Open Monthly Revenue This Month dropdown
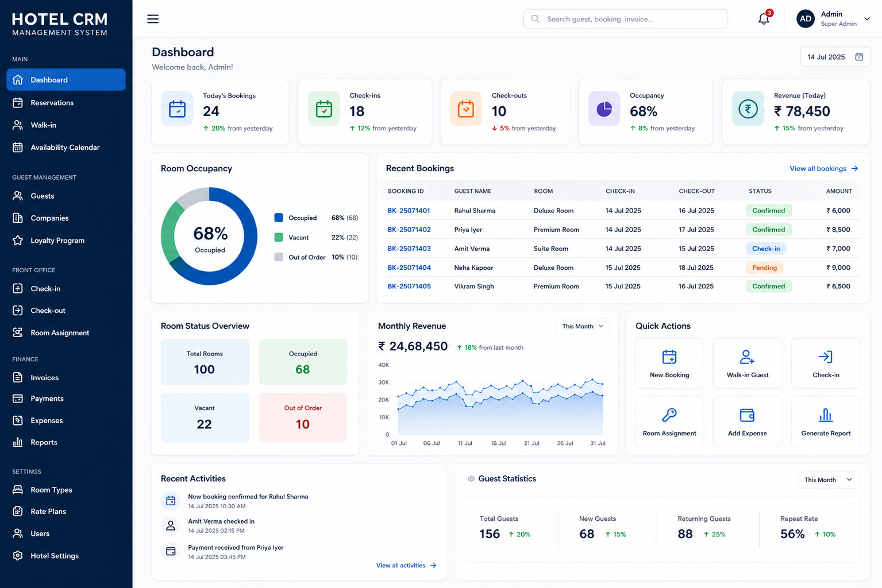Image resolution: width=882 pixels, height=588 pixels. pyautogui.click(x=583, y=326)
